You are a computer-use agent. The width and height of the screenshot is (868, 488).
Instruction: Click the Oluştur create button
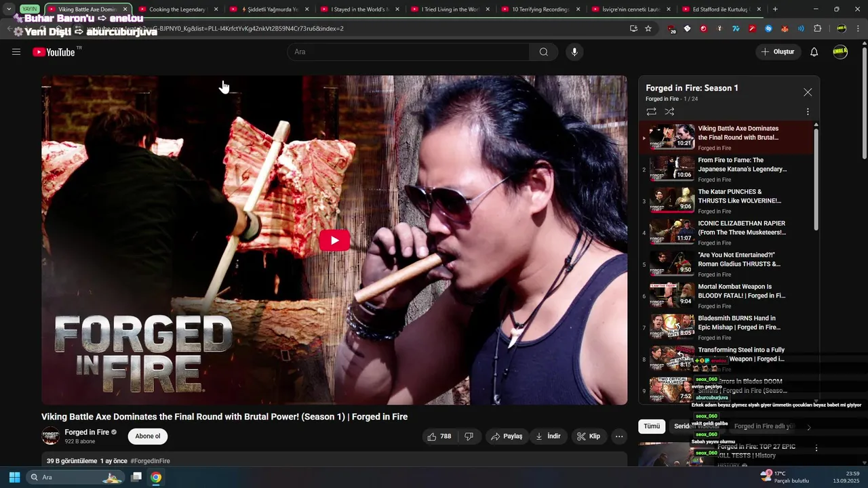tap(778, 52)
